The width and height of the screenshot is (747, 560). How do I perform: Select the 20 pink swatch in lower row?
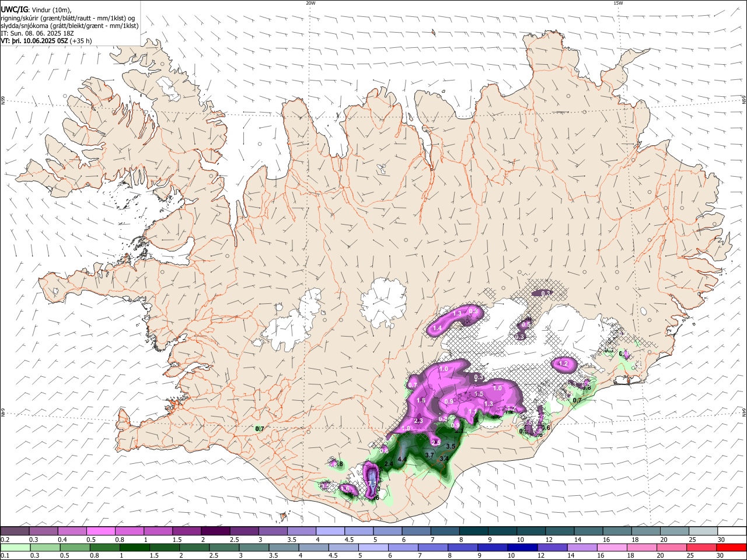[x=671, y=547]
